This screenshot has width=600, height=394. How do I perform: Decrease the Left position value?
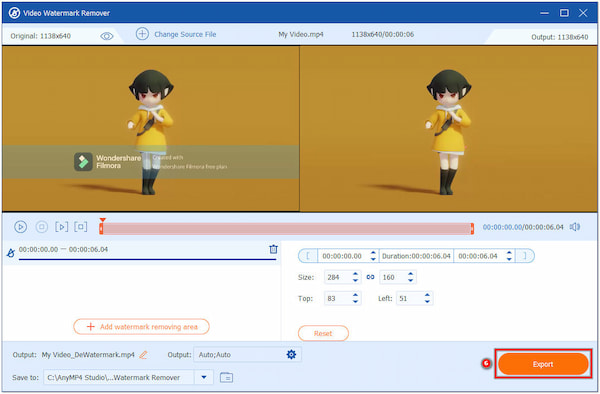coord(427,302)
